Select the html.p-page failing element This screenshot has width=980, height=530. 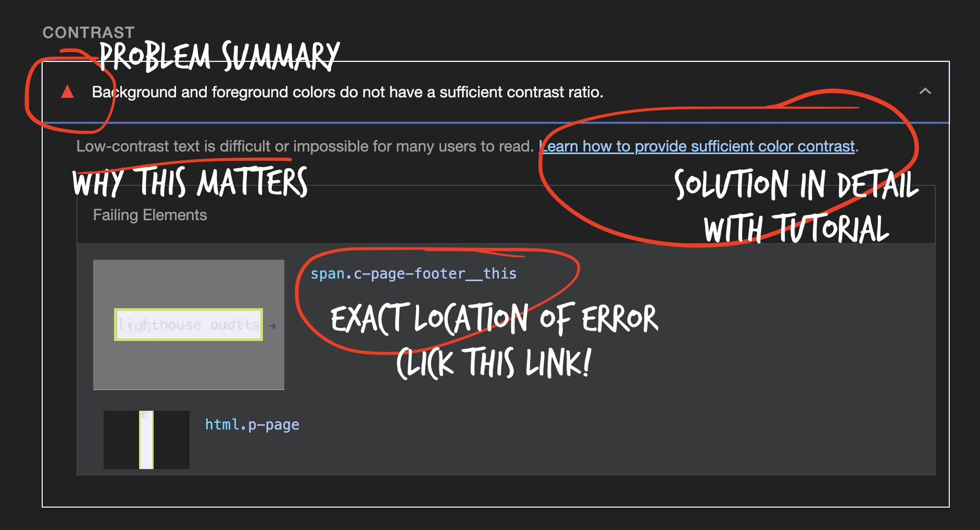coord(252,425)
